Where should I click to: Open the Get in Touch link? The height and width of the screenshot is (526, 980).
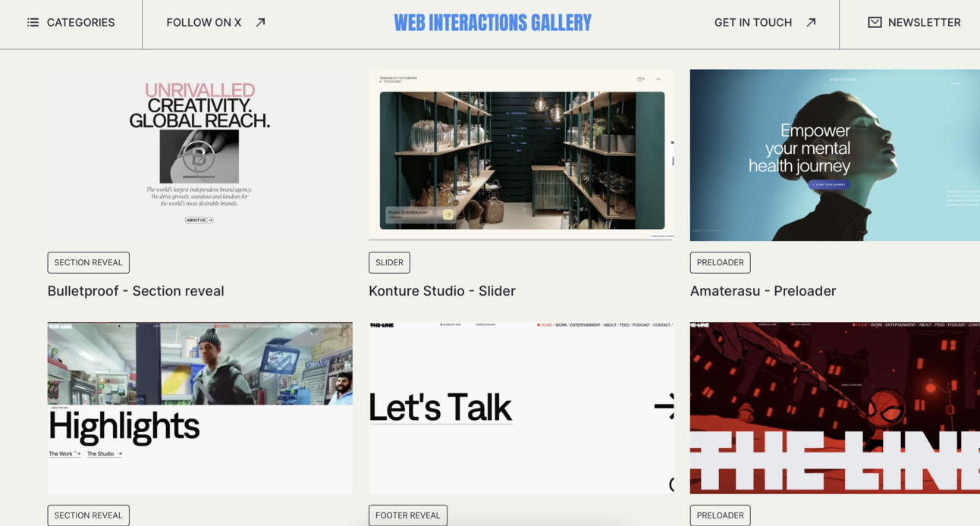(x=752, y=23)
